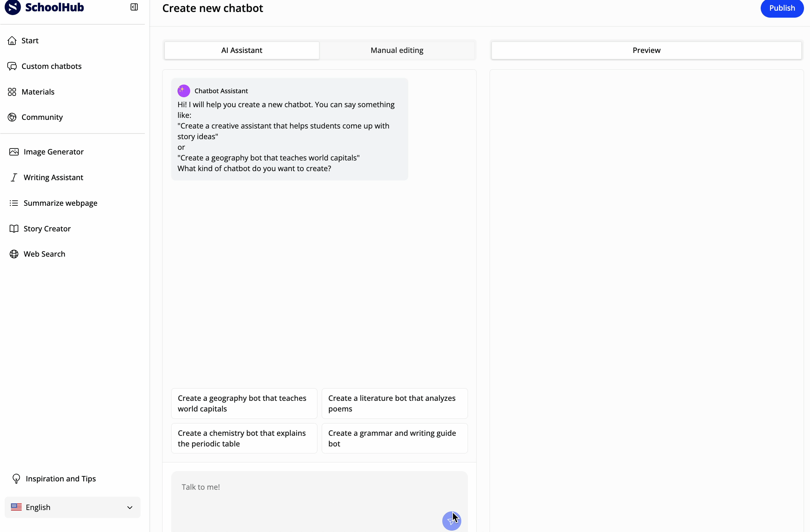Image resolution: width=810 pixels, height=532 pixels.
Task: Click the send message paper-plane button
Action: tap(451, 521)
